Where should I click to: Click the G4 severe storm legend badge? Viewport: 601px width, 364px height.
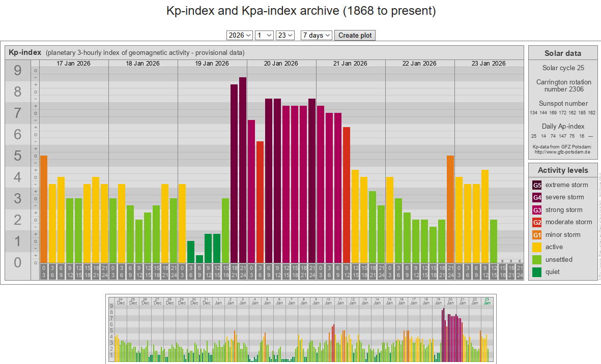[537, 197]
